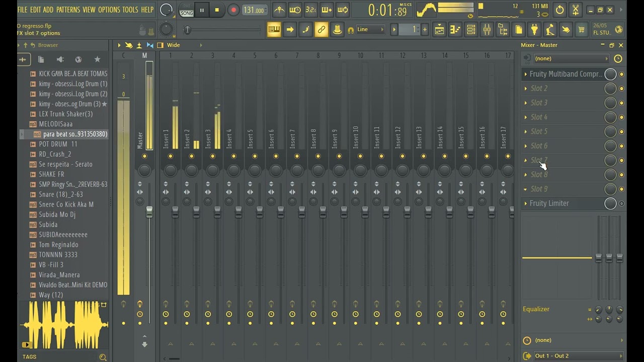The width and height of the screenshot is (644, 362).
Task: Pause playback with the pause button
Action: click(202, 10)
